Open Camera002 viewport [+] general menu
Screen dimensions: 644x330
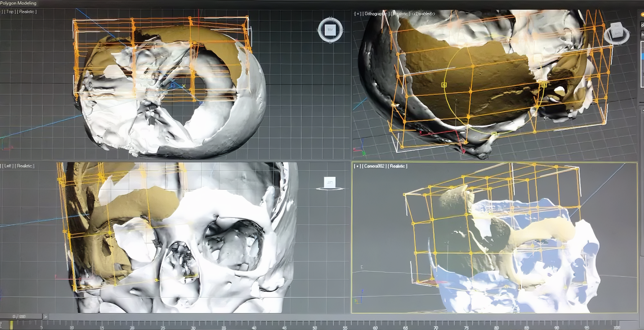coord(357,166)
